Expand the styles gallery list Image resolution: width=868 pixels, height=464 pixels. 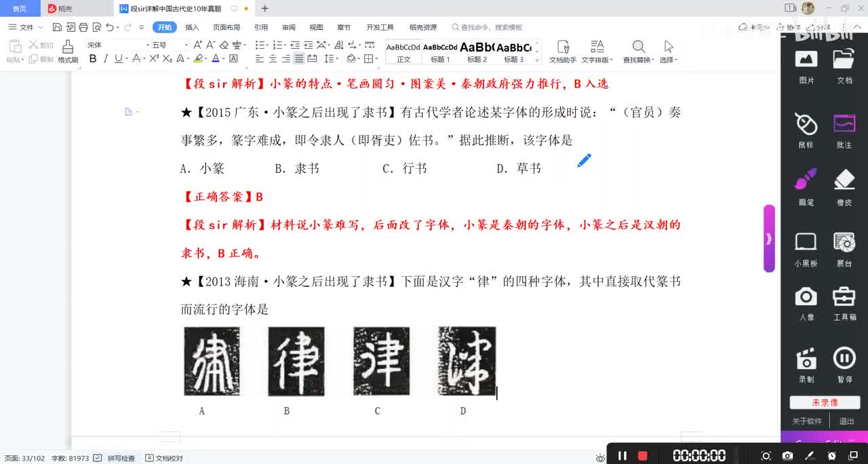(537, 60)
